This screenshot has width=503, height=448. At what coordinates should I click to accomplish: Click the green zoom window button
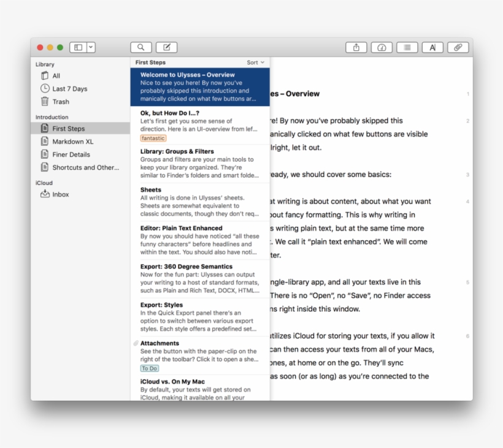pos(60,47)
